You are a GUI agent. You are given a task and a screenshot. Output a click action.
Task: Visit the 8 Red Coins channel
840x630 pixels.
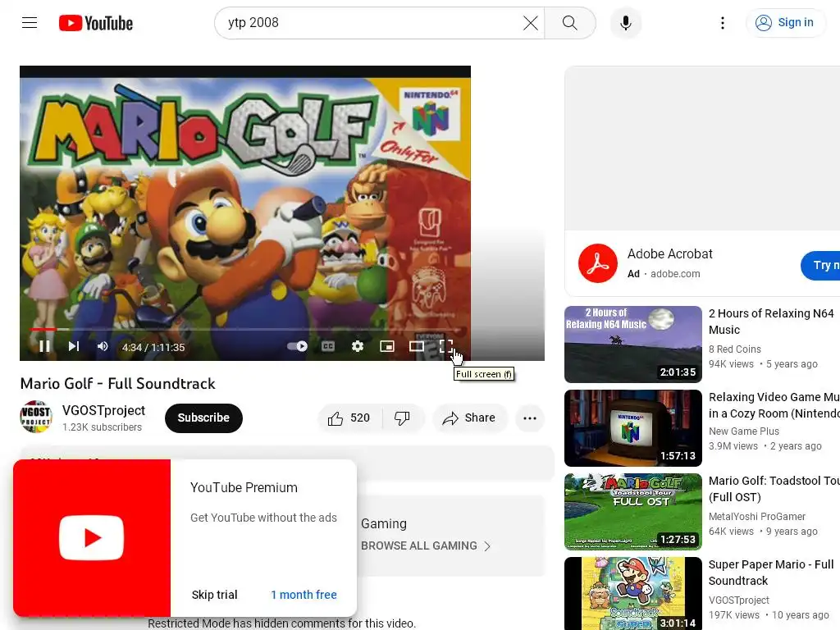[734, 349]
